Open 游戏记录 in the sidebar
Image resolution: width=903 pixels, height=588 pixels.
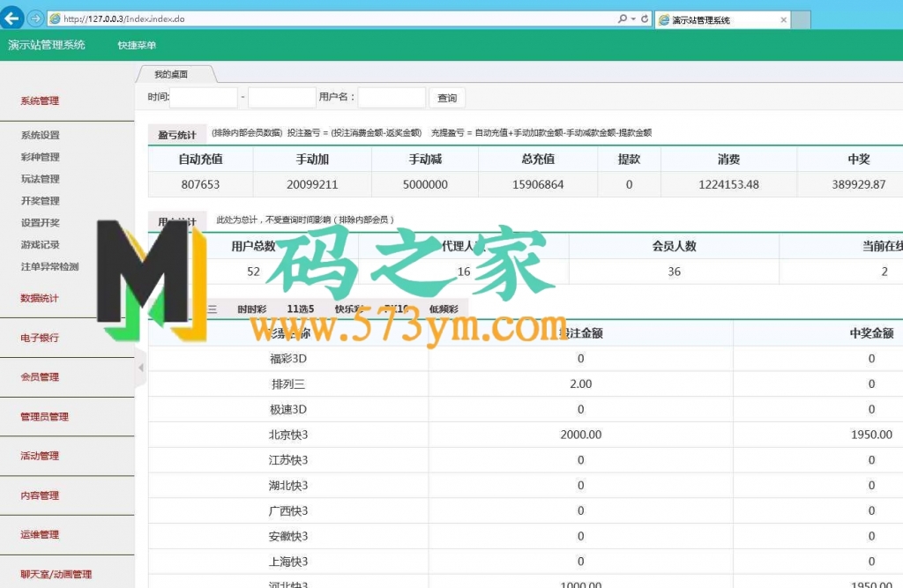coord(41,245)
